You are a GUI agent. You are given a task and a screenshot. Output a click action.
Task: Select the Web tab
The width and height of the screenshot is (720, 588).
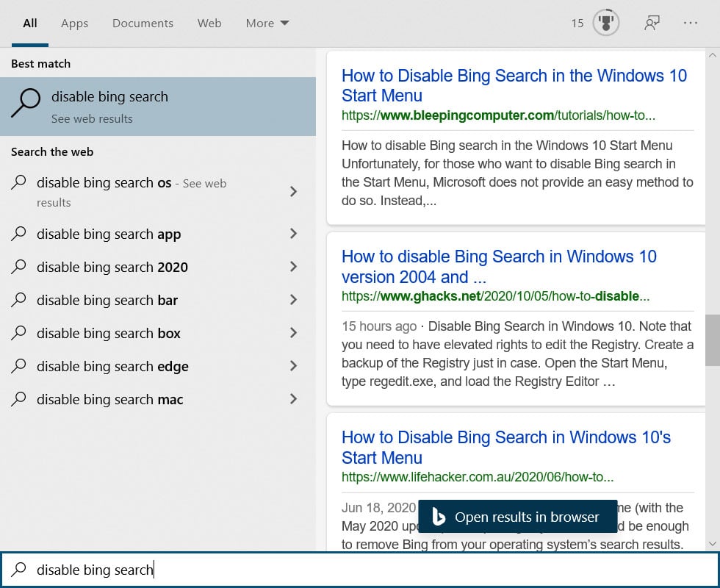coord(209,24)
